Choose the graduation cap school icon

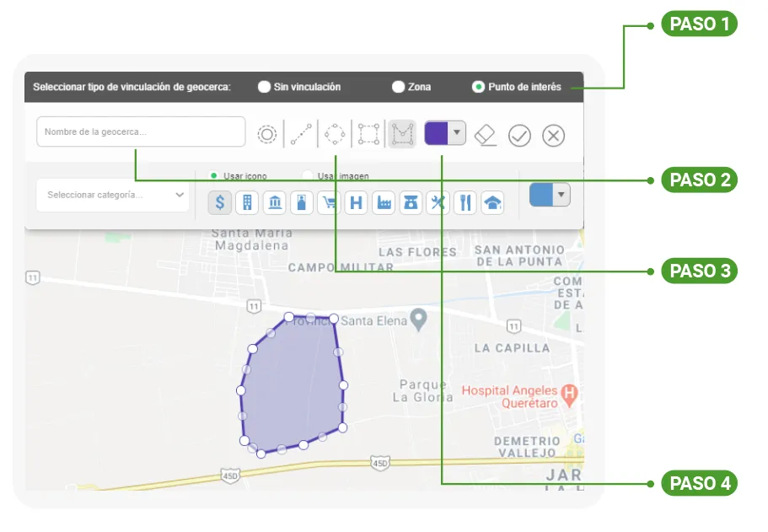(492, 202)
